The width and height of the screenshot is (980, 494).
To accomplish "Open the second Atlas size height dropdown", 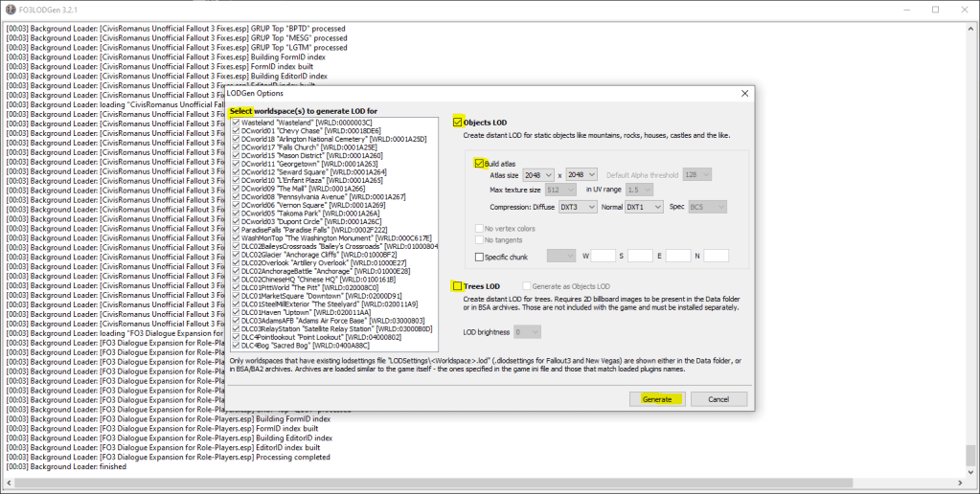I will [581, 174].
